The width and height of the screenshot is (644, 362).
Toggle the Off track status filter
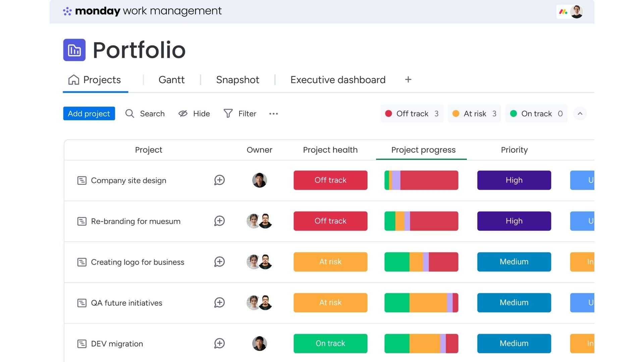[412, 114]
